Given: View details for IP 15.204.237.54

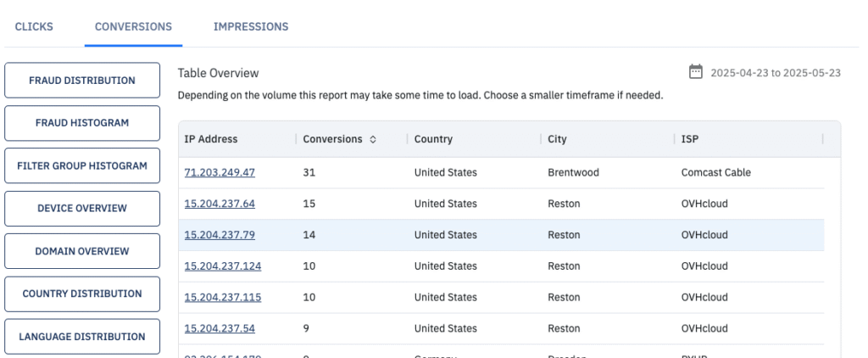Looking at the screenshot, I should click(x=220, y=328).
